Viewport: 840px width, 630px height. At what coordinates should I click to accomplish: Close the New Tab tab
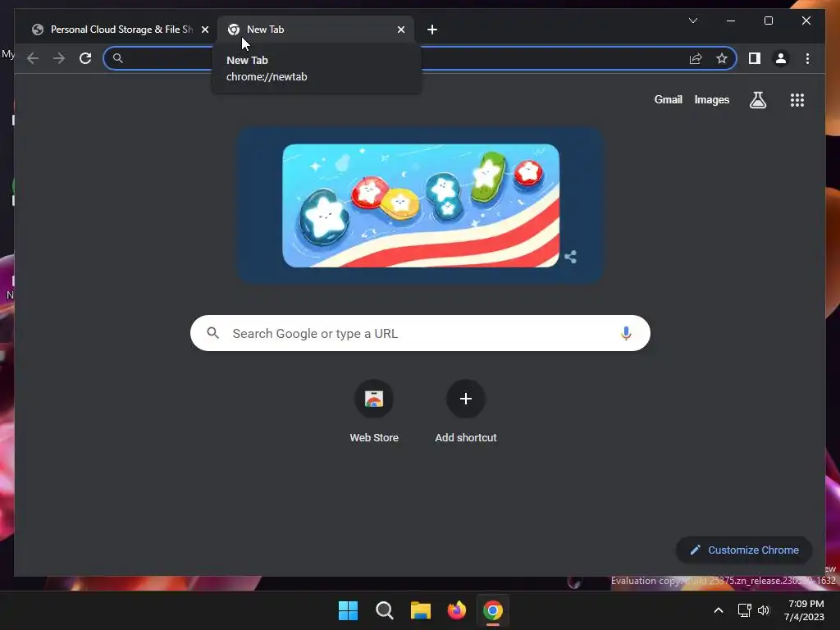coord(400,30)
